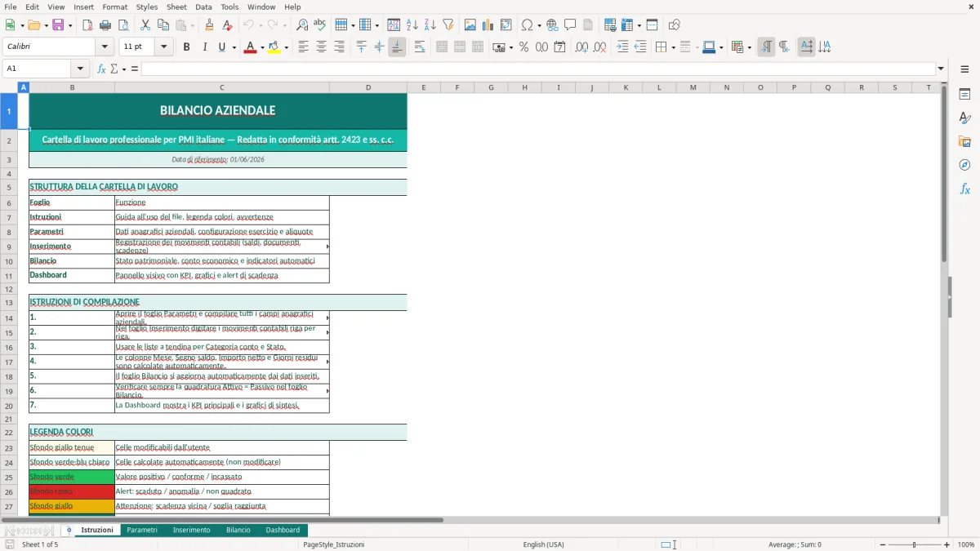Open the Open-file folder dropdown arrow
The height and width of the screenshot is (551, 980).
(x=46, y=25)
